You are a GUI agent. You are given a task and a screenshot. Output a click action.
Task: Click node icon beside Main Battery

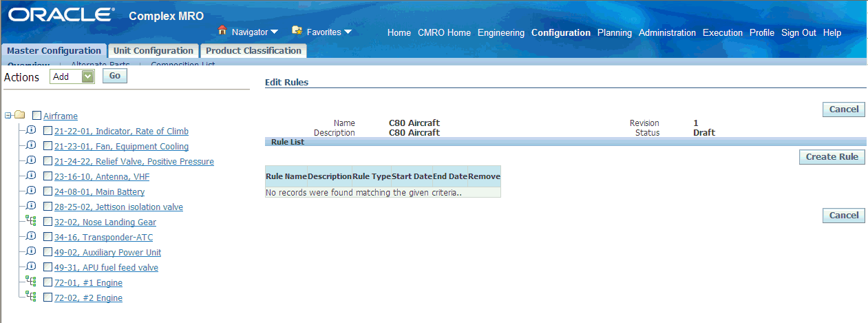click(x=31, y=191)
